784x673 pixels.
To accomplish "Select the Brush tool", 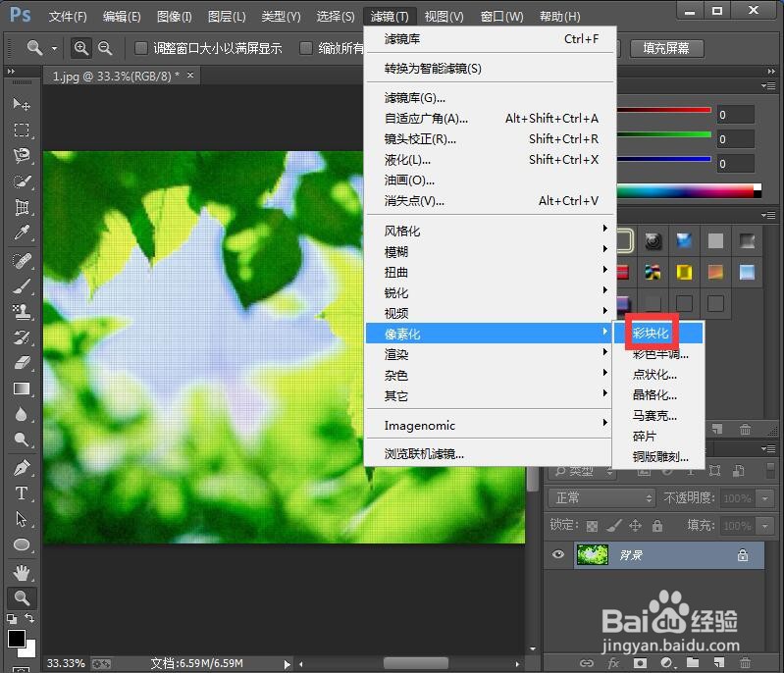I will click(21, 286).
